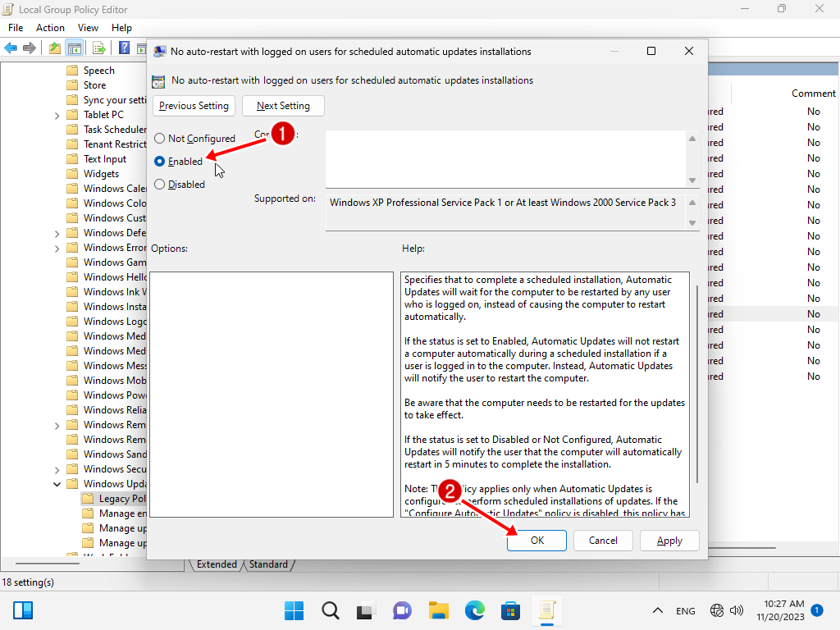
Task: Click the Apply button
Action: coord(669,541)
